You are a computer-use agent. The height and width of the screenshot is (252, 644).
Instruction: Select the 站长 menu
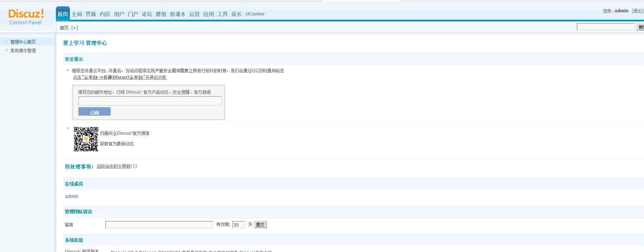tap(236, 14)
